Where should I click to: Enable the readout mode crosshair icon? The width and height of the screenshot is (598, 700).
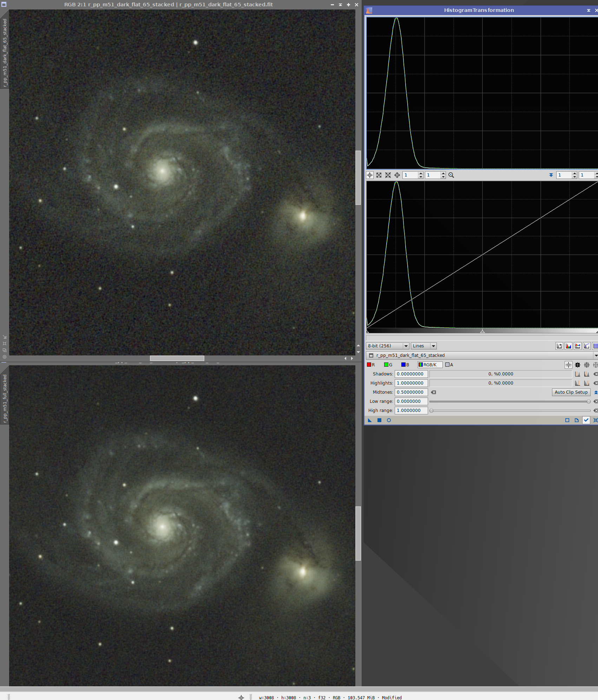click(370, 175)
